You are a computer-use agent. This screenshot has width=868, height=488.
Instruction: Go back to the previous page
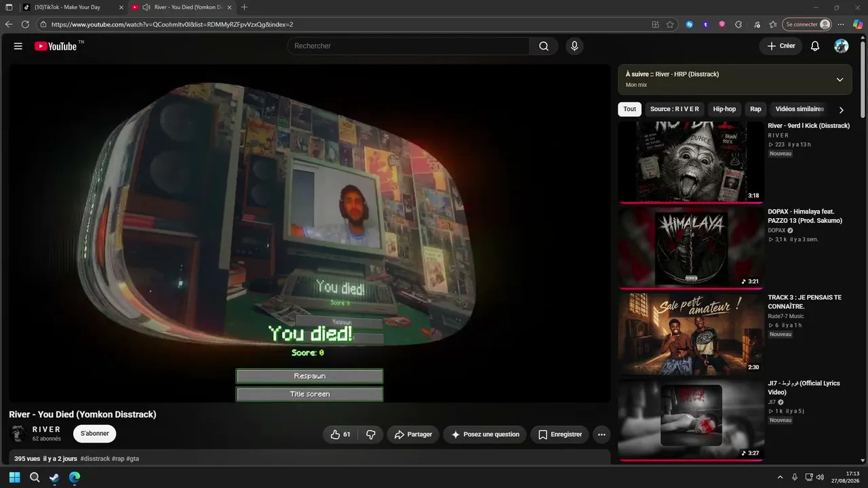coord(9,24)
